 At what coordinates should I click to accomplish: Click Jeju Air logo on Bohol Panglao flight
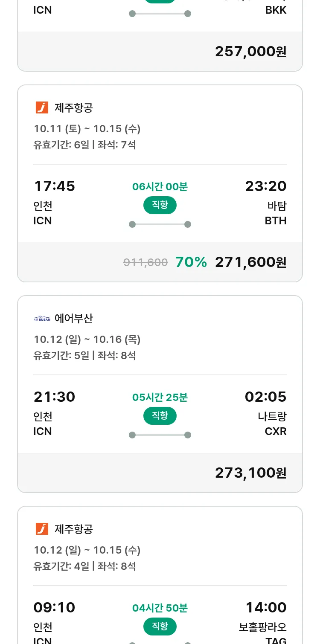pyautogui.click(x=42, y=529)
